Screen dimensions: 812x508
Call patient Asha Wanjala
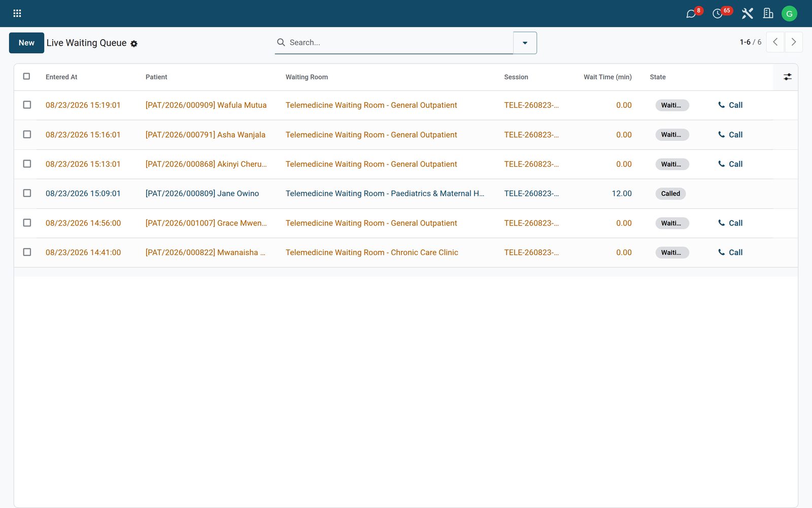[x=730, y=135]
